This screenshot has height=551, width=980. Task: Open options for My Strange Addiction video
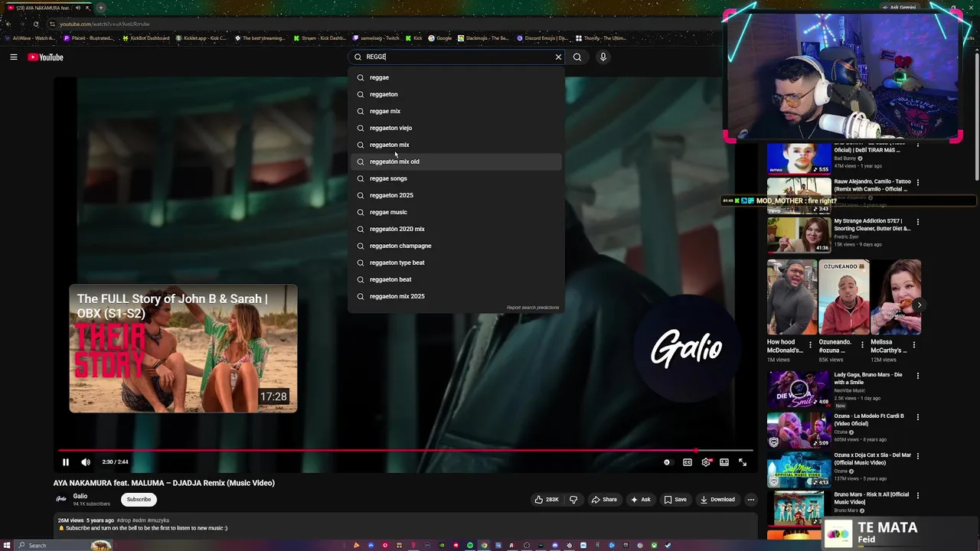(918, 222)
